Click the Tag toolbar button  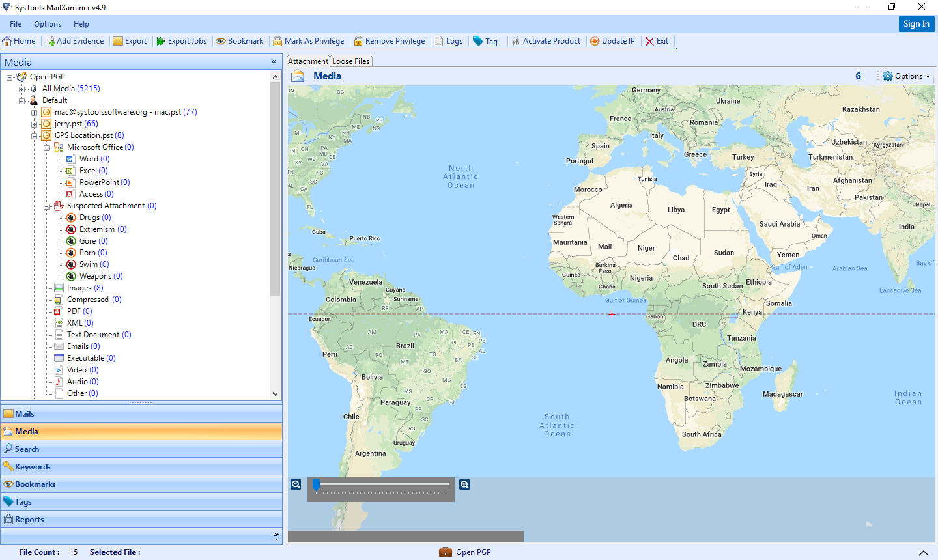(x=485, y=41)
